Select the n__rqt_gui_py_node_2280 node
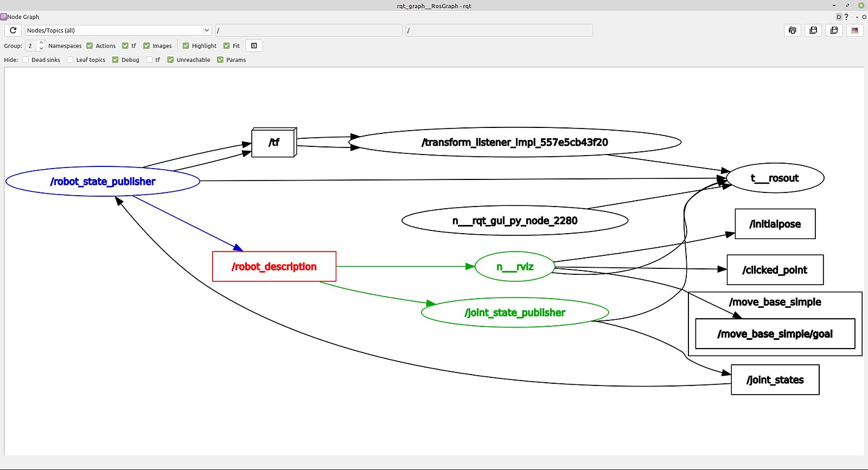The width and height of the screenshot is (868, 470). [x=515, y=221]
